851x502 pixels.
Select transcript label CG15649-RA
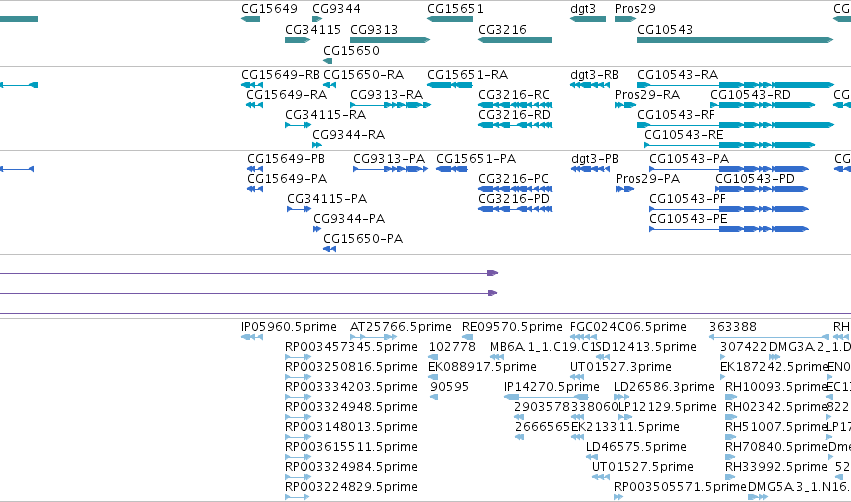[x=287, y=94]
